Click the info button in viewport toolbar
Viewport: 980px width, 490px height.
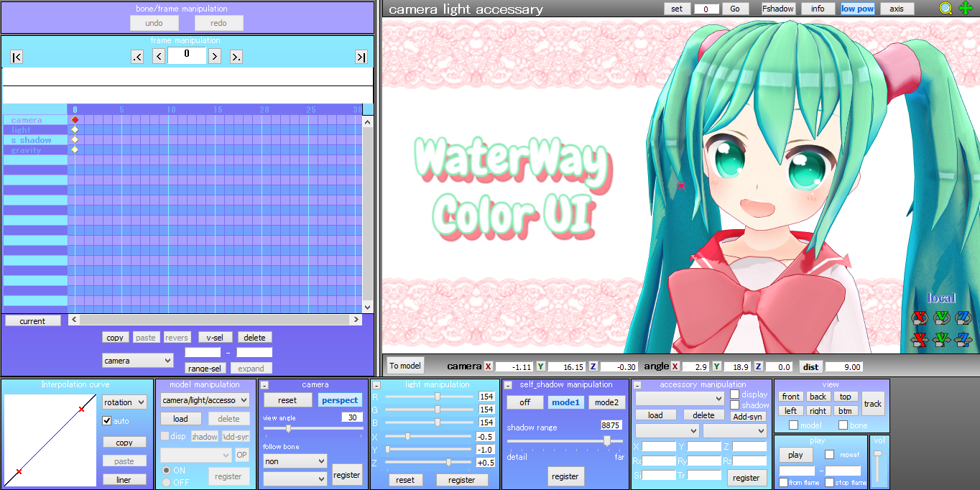818,9
